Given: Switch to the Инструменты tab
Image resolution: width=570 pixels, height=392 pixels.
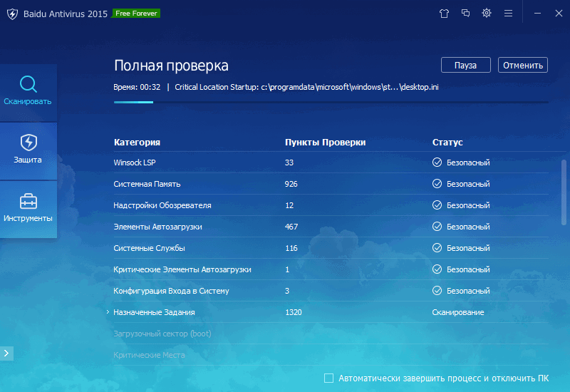Looking at the screenshot, I should 28,210.
